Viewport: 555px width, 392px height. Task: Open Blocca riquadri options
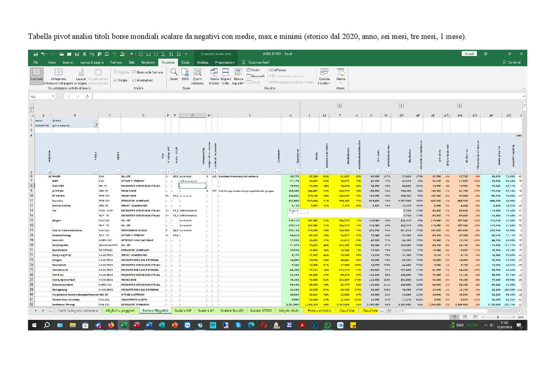(x=238, y=76)
